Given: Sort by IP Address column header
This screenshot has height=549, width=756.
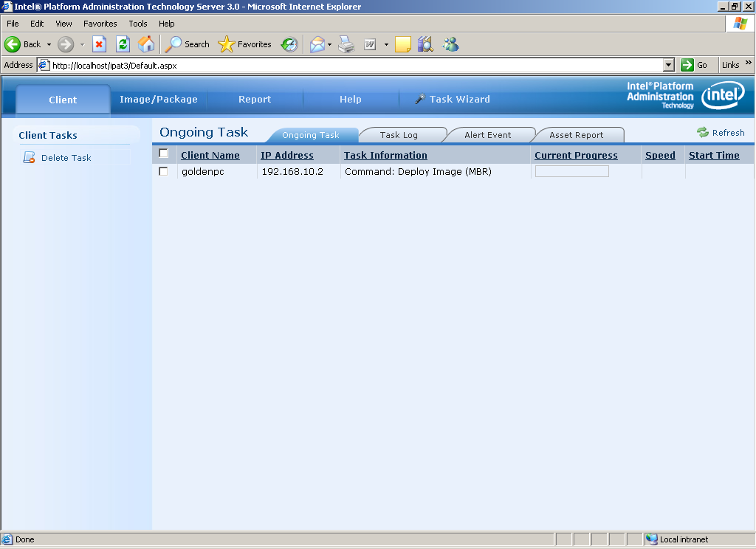Looking at the screenshot, I should click(287, 155).
